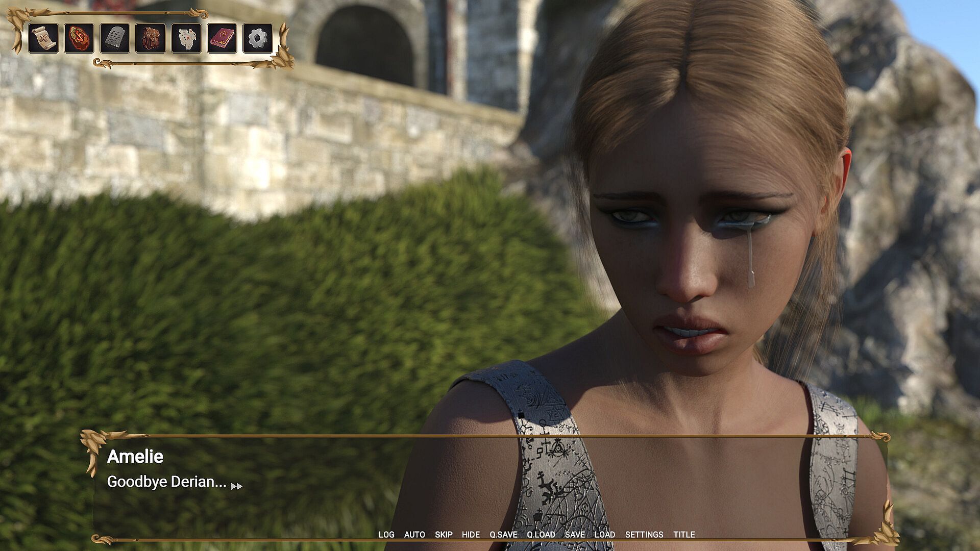Click Q.LOAD to quick load
Screen dimensions: 980x551
(x=541, y=535)
